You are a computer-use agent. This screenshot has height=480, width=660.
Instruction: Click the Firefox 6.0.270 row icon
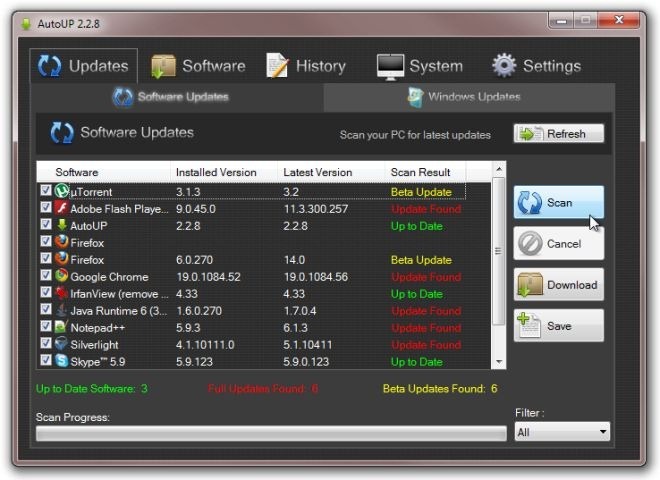(62, 259)
